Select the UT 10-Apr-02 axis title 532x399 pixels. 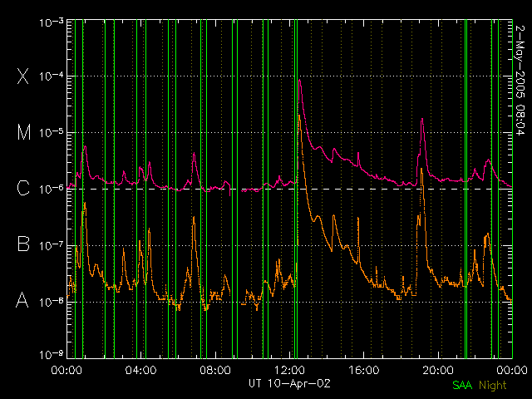point(289,383)
